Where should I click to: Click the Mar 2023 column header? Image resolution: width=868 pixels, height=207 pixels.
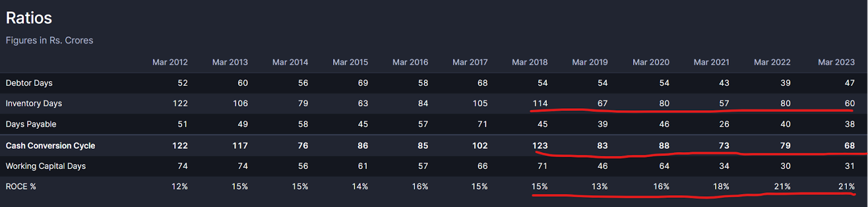[836, 62]
